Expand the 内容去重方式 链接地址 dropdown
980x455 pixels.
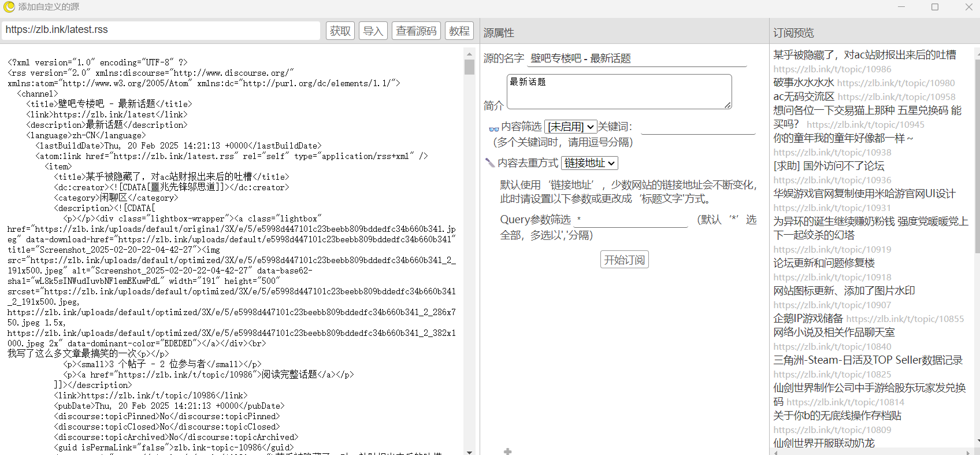[589, 163]
